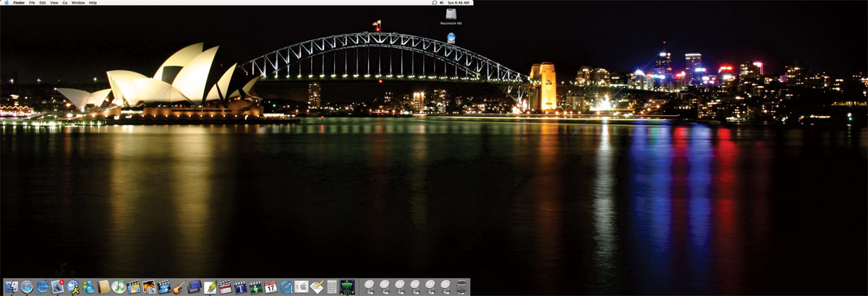Select the Macintosh HD desktop drive

tap(451, 14)
